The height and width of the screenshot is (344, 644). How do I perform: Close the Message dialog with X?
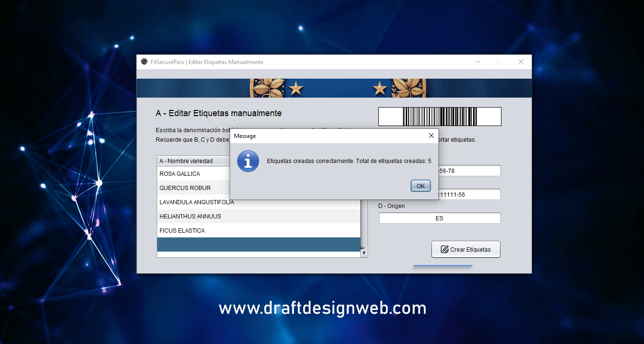[x=431, y=136]
